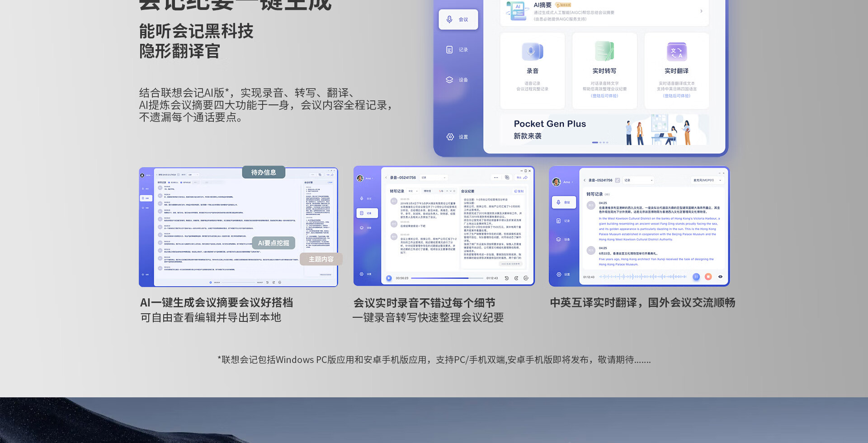Toggle the eye visibility icon in right window
Viewport: 868px width, 443px height.
(721, 277)
